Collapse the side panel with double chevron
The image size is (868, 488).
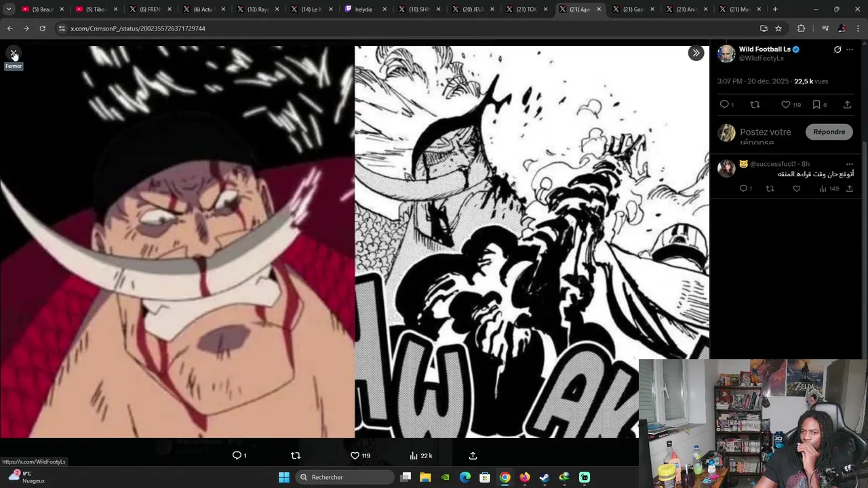coord(696,53)
